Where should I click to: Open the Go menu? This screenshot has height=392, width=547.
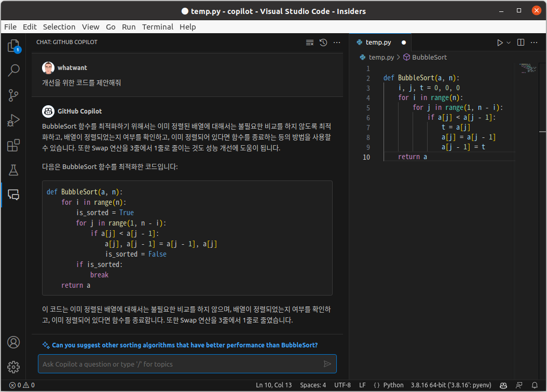click(x=111, y=27)
